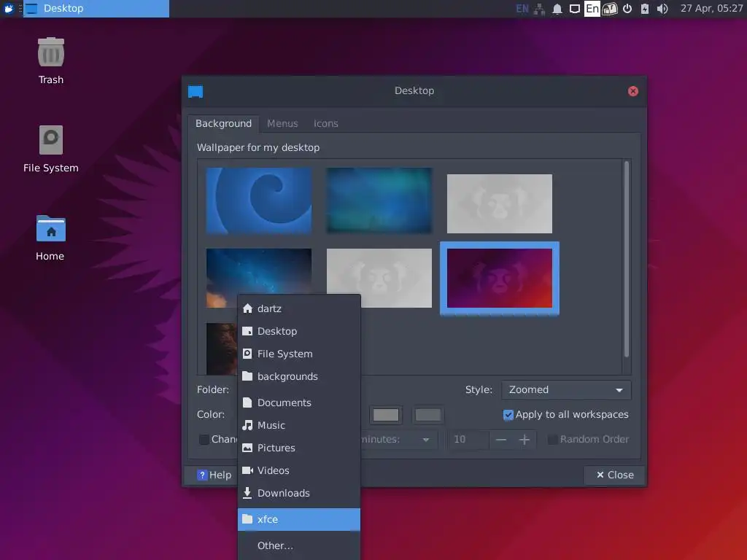Switch to the Icons tab

pyautogui.click(x=326, y=123)
